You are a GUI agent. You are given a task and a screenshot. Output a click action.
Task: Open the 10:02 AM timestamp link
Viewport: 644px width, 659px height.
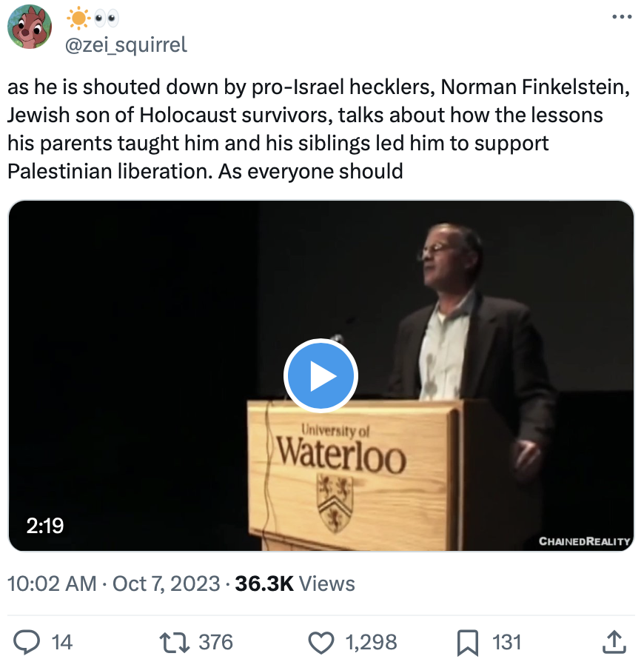coord(52,583)
